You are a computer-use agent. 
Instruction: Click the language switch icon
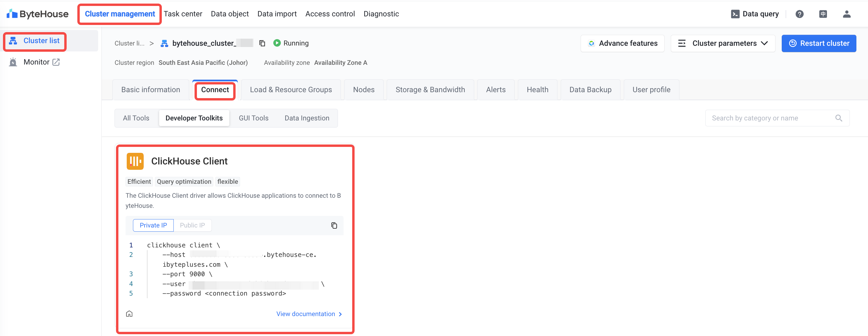click(x=823, y=14)
